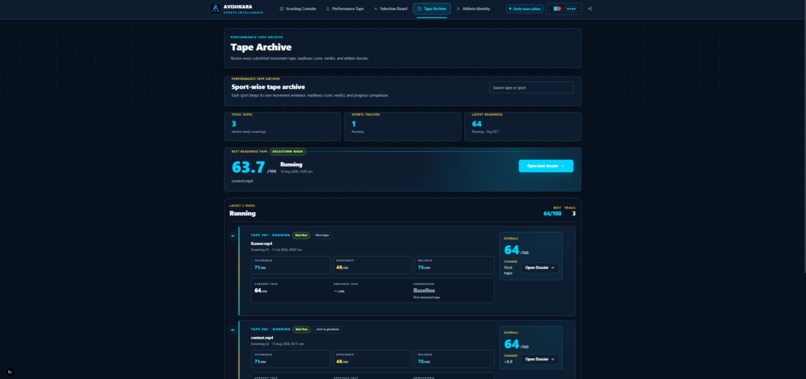Viewport: 806px width, 379px height.
Task: Click the Open best dossier button
Action: (x=546, y=166)
